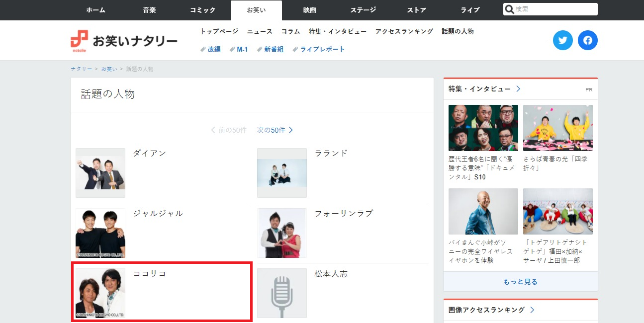This screenshot has width=644, height=323.
Task: Open the 特集・インタビュー sidebar heading
Action: click(x=479, y=89)
